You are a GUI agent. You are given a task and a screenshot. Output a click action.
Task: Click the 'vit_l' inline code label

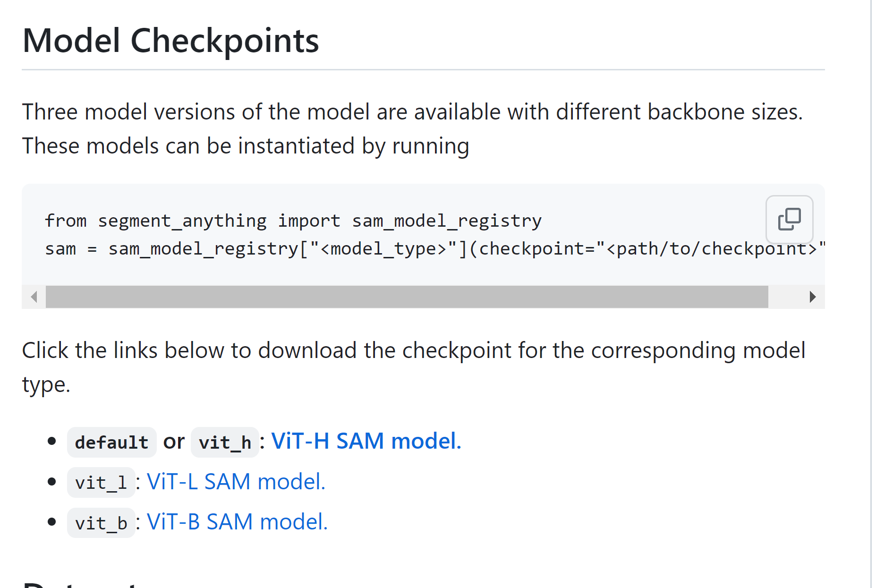(x=101, y=483)
